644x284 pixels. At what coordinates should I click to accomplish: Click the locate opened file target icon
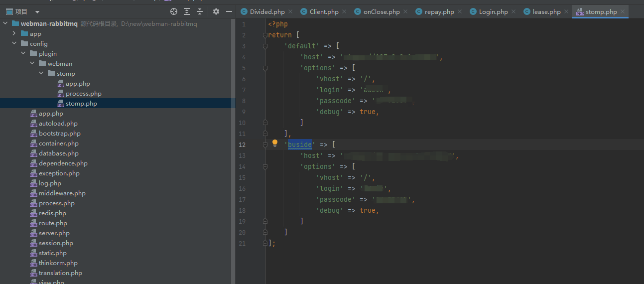pyautogui.click(x=173, y=11)
